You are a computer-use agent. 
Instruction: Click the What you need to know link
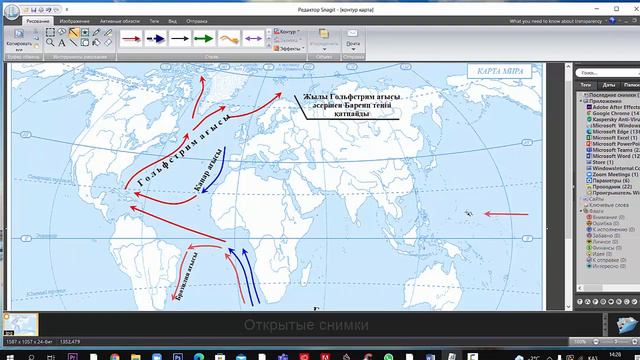[556, 21]
